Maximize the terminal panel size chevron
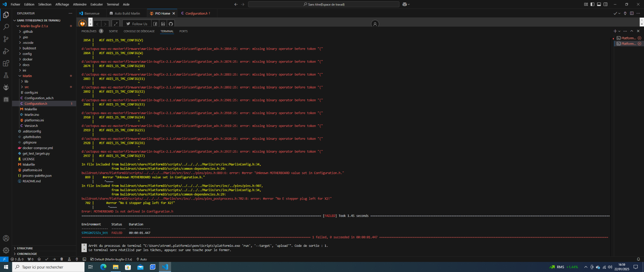Screen dimensions: 644x272 coord(632,31)
